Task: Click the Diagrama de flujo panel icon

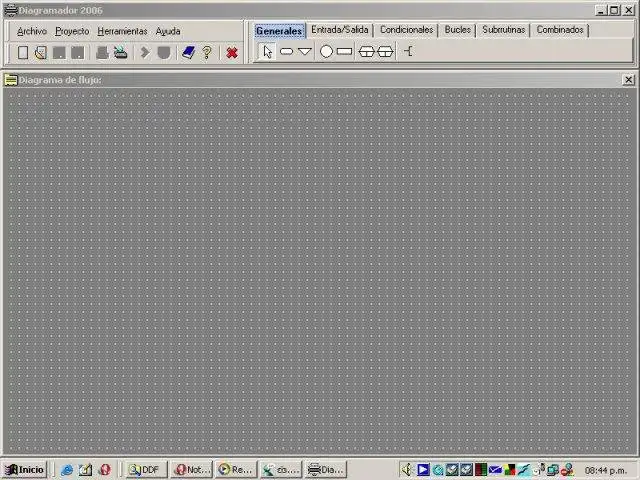Action: 11,80
